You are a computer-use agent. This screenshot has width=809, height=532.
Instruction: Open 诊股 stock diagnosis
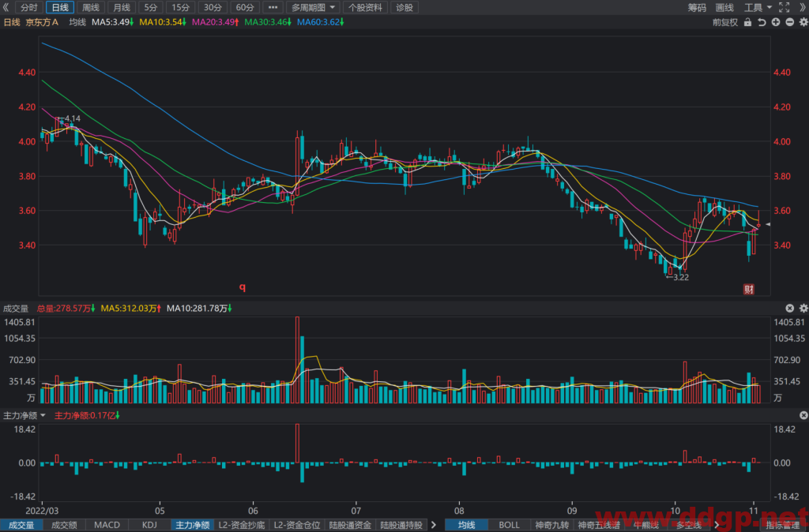pyautogui.click(x=404, y=7)
